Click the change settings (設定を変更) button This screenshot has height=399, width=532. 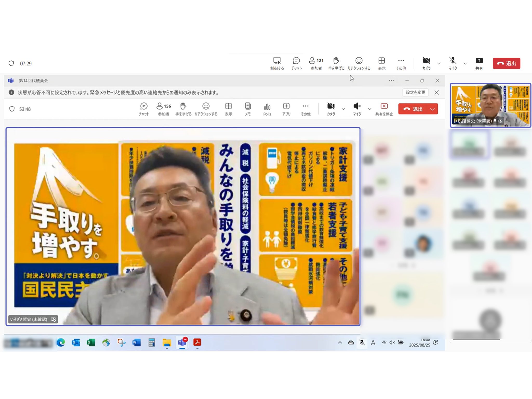[415, 92]
